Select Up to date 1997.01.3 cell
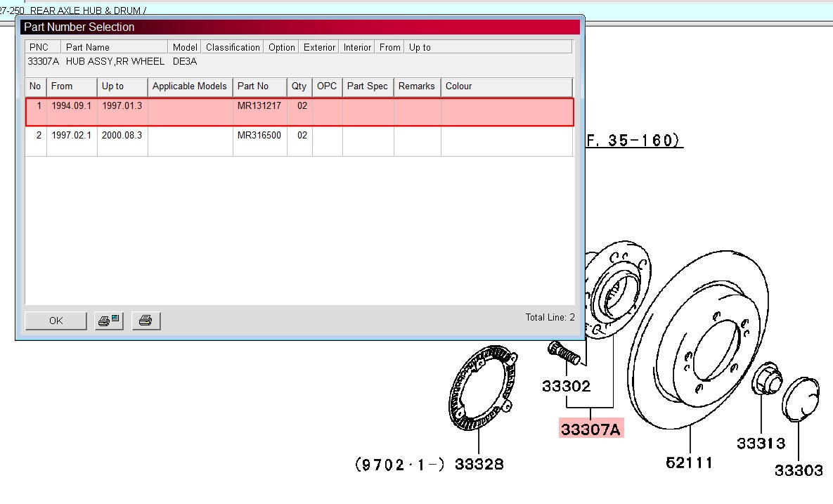The width and height of the screenshot is (833, 504). coord(122,112)
